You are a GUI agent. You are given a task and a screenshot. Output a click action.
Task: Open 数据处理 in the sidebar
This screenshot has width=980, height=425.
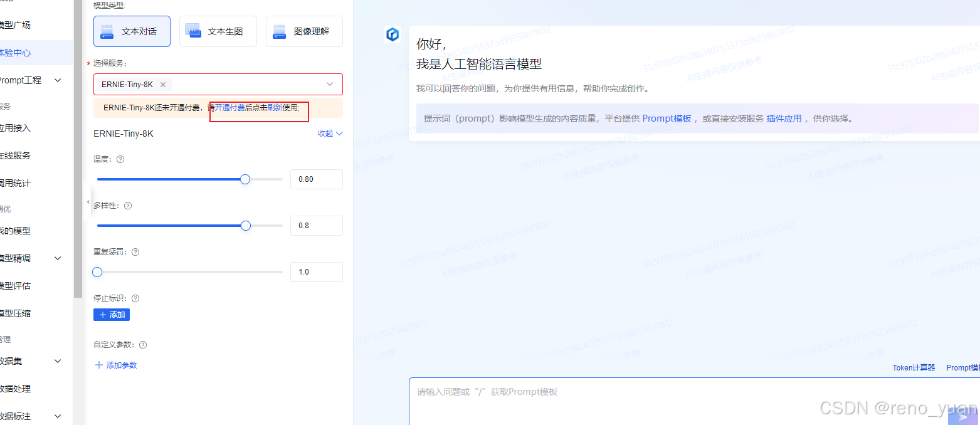pyautogui.click(x=14, y=389)
